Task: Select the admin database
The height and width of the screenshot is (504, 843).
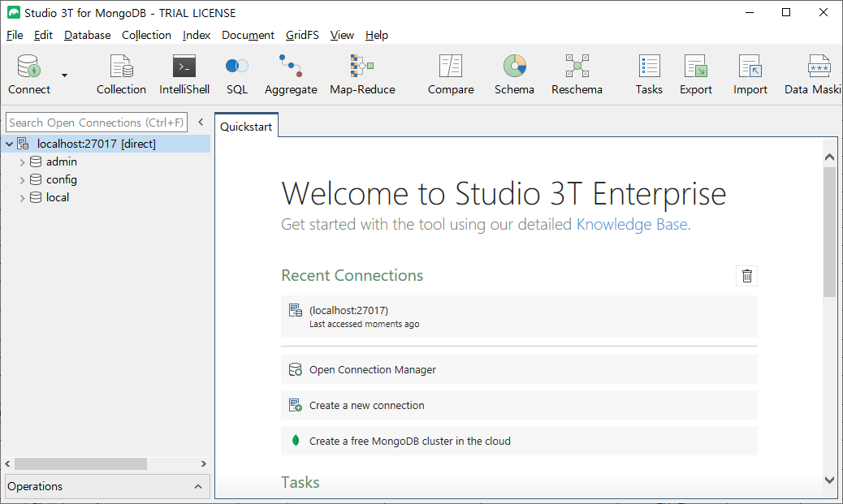Action: point(61,162)
